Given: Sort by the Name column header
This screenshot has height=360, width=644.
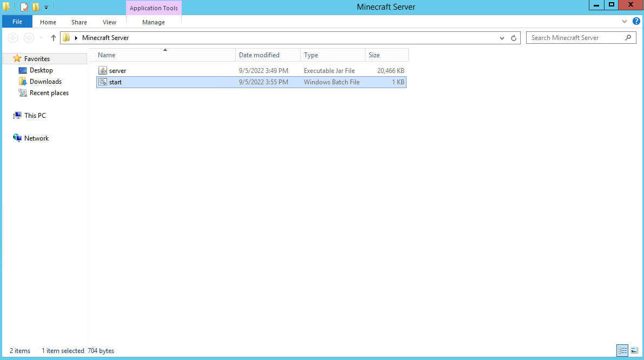Looking at the screenshot, I should tap(165, 55).
